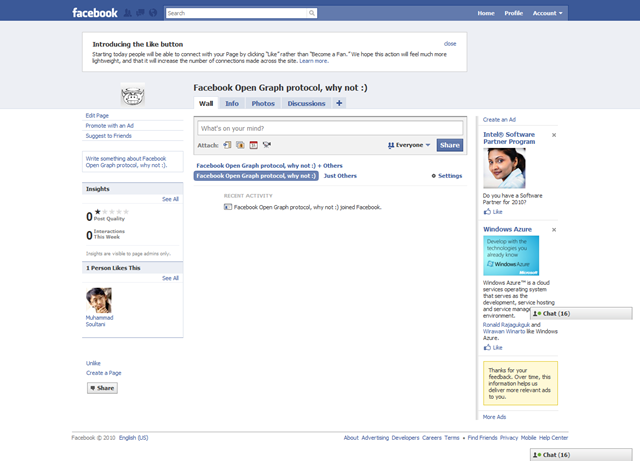Click the search magnifier icon
Viewport: 640px width, 461px height.
[312, 13]
